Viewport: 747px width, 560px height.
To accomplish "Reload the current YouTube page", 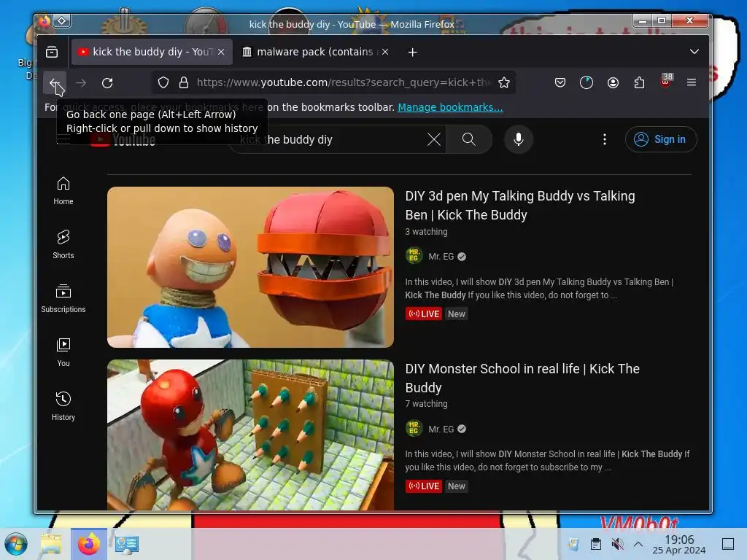I will [x=107, y=83].
